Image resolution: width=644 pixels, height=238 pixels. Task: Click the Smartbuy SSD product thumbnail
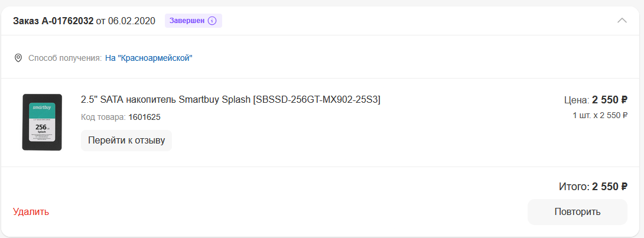tap(42, 122)
